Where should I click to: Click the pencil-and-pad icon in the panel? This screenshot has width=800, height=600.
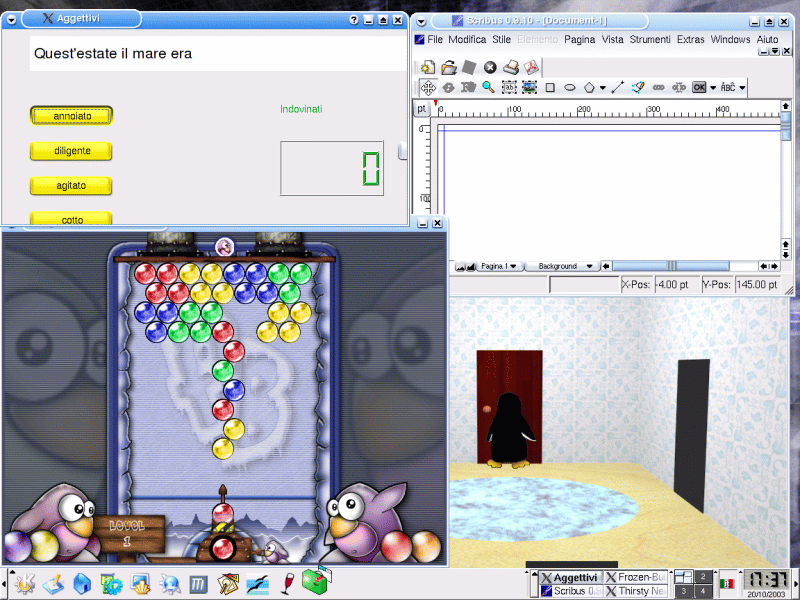tap(53, 584)
